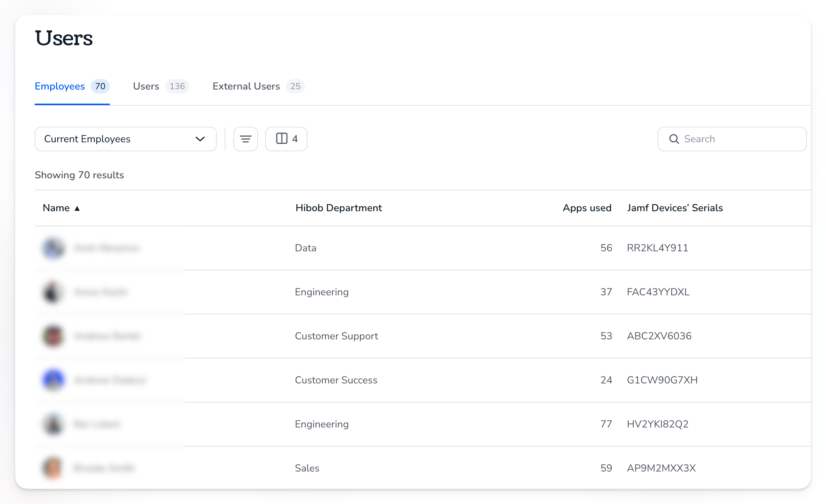Open the columns selector showing 4
This screenshot has height=504, width=826.
(x=286, y=139)
